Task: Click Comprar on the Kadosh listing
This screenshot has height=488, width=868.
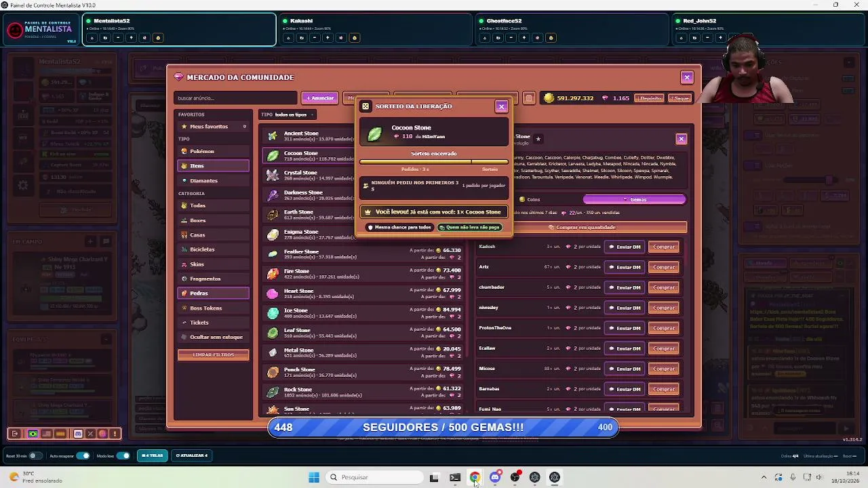Action: pos(664,247)
